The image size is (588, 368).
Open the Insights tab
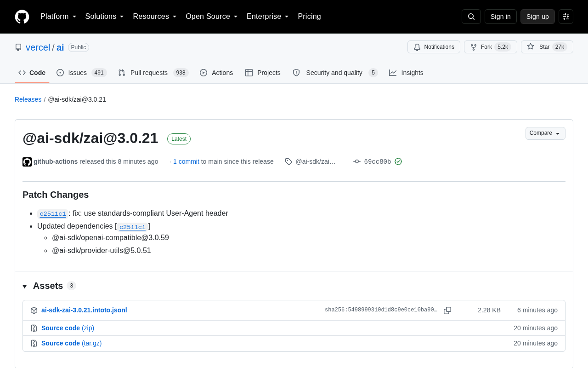pos(406,73)
